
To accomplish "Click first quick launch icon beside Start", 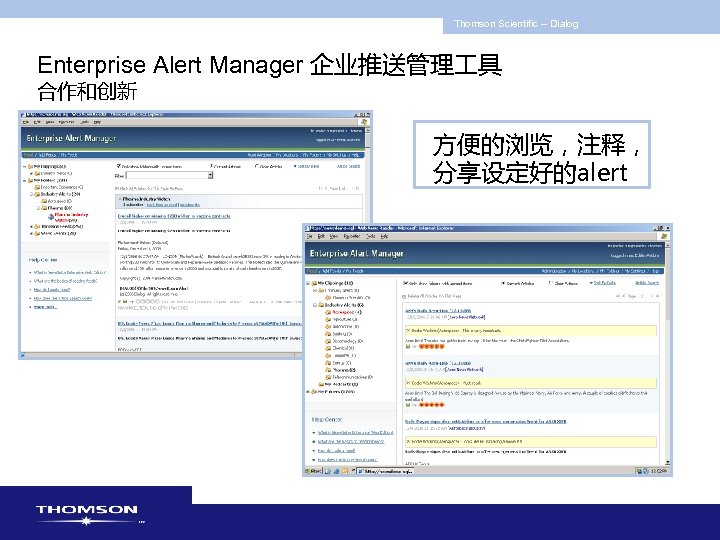I will tap(328, 471).
